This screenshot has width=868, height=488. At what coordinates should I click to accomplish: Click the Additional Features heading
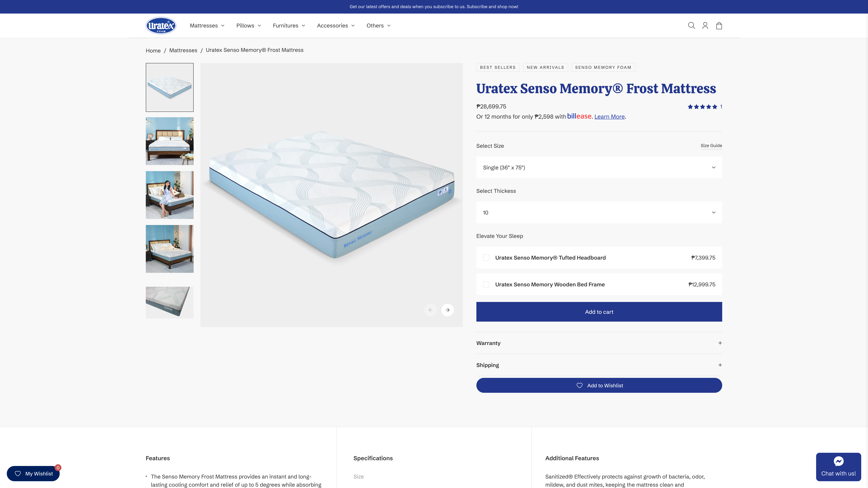point(572,458)
